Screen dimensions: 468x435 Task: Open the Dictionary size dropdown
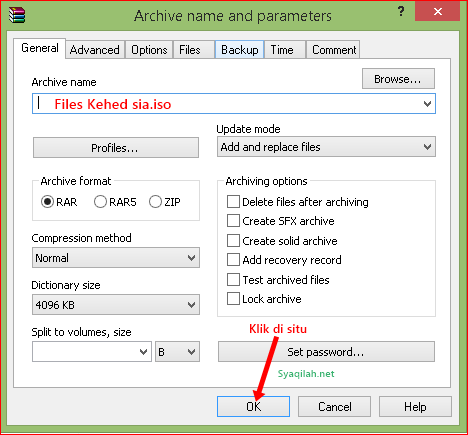tap(116, 305)
